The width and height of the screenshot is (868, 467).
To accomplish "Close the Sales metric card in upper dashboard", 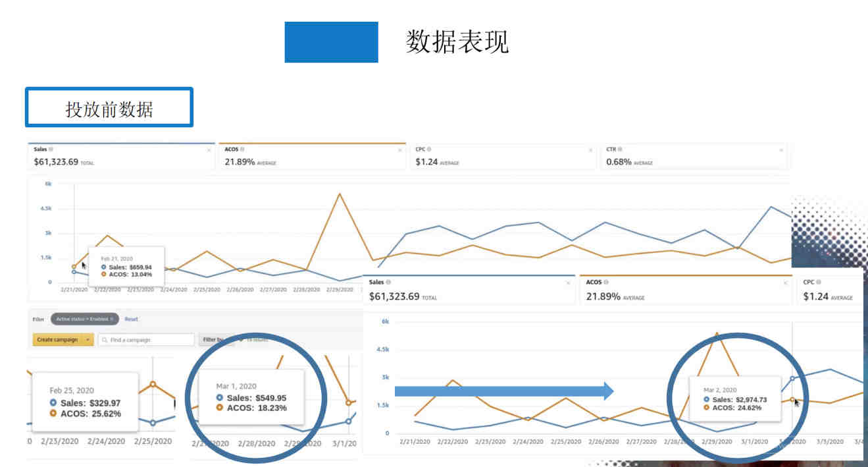I will tap(209, 150).
